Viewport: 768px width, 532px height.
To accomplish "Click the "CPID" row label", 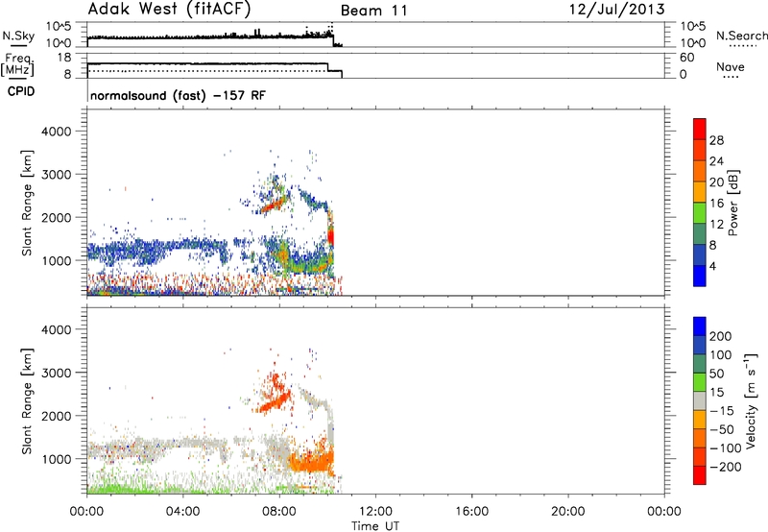I will click(x=21, y=91).
